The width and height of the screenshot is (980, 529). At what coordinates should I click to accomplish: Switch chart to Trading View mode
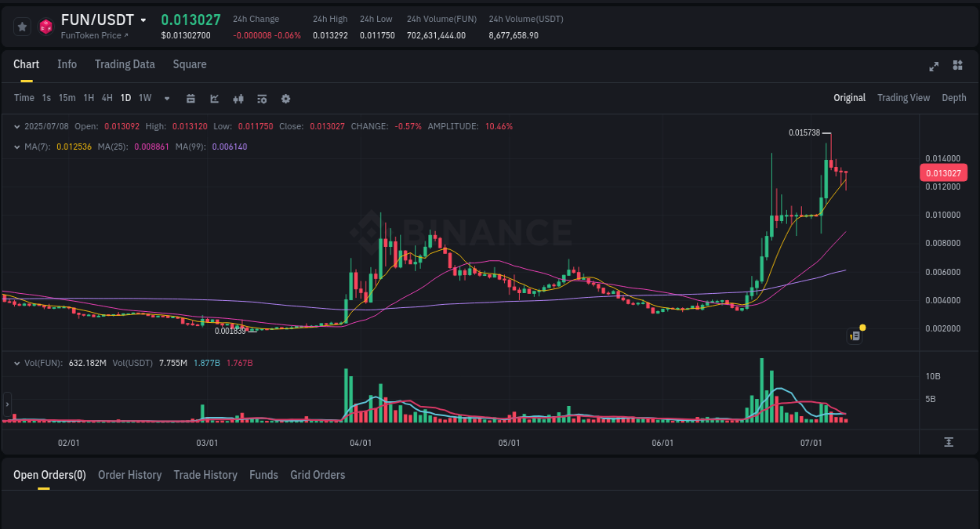coord(903,98)
